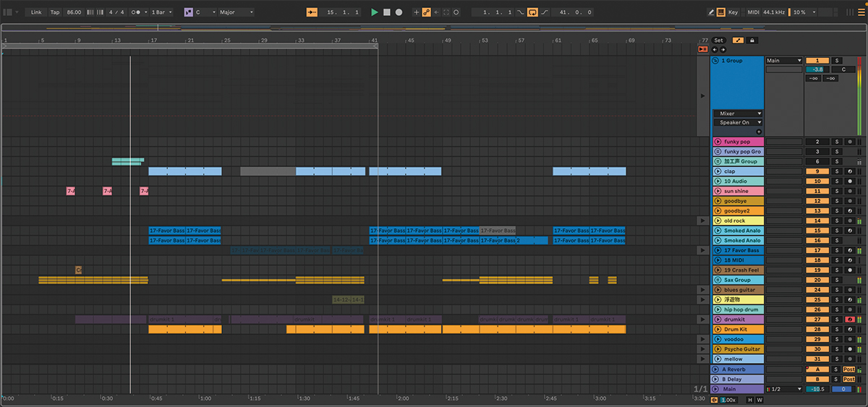This screenshot has height=407, width=868.
Task: Click the Session Record circle button
Action: click(x=456, y=12)
